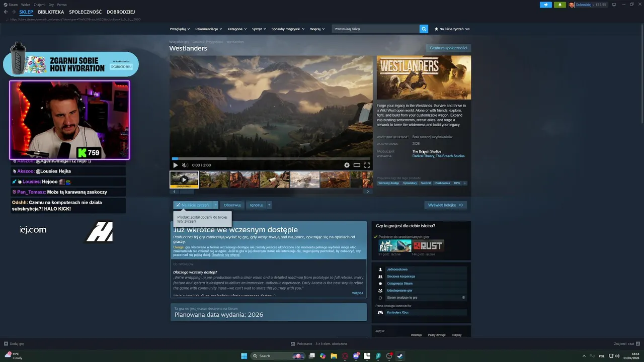Expand the Więcej store dropdown

(317, 29)
